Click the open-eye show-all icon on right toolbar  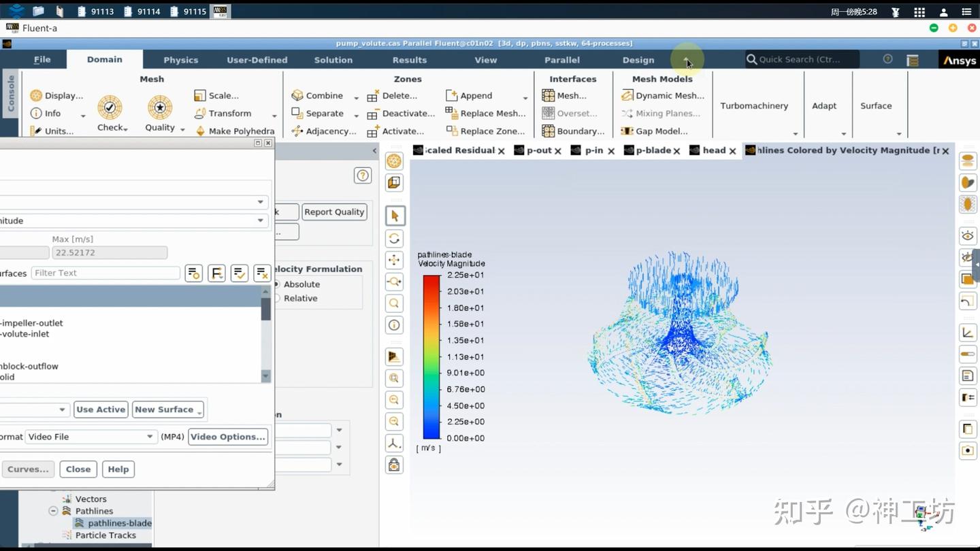pyautogui.click(x=968, y=236)
